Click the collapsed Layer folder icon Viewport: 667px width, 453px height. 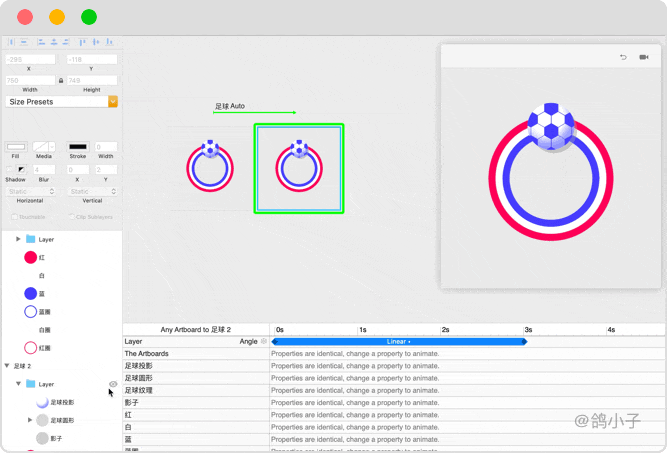point(31,239)
